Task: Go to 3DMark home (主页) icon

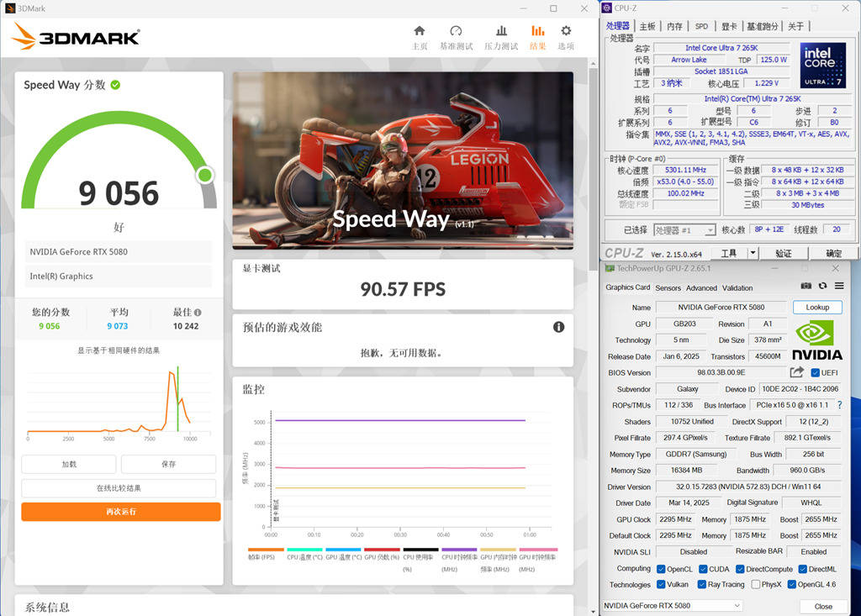Action: 420,31
